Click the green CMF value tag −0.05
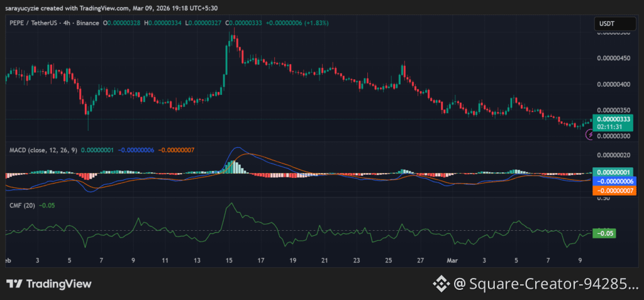 point(605,233)
